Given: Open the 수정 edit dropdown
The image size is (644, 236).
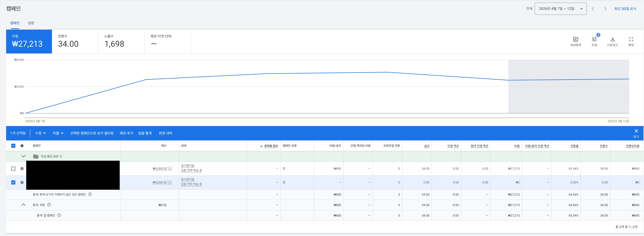Looking at the screenshot, I should pos(41,133).
